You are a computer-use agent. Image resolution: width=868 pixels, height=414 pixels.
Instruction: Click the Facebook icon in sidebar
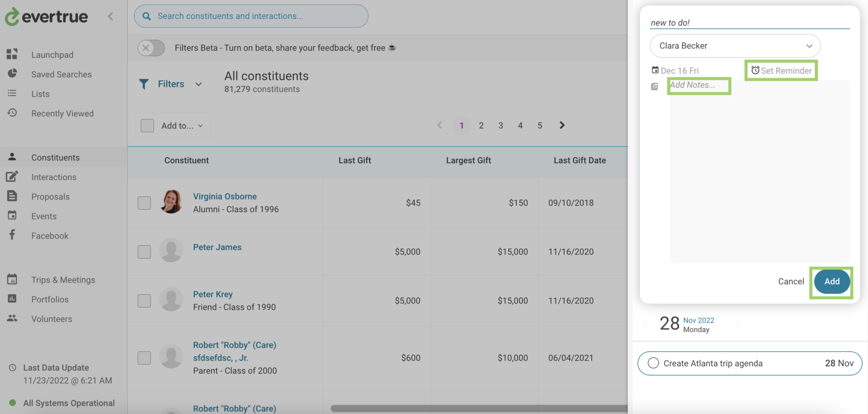tap(12, 235)
